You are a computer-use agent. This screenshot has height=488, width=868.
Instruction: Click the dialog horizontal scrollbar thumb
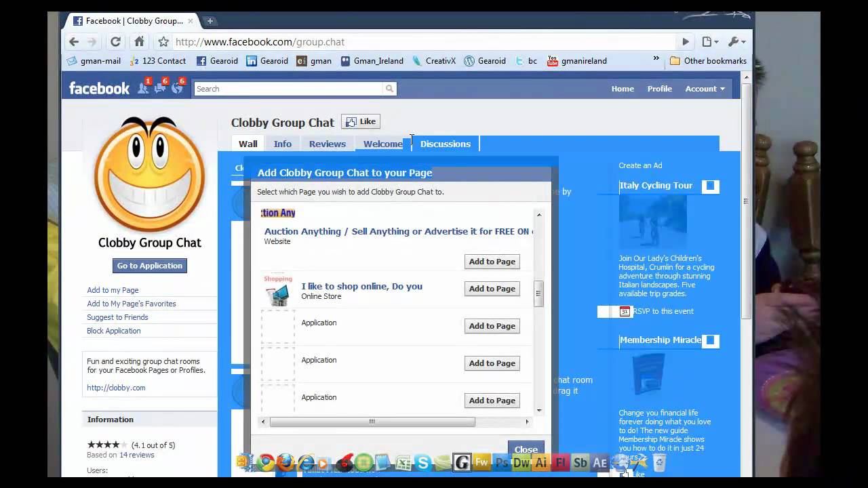(372, 422)
